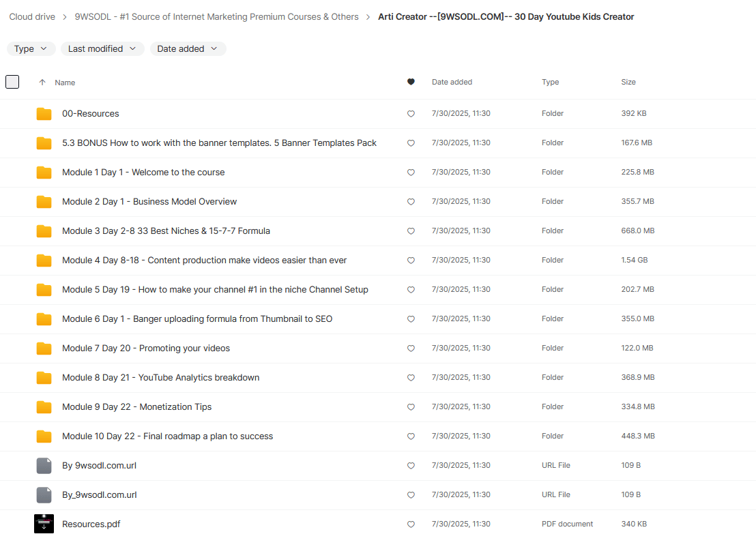Toggle favorite heart on Module 8 row

pos(411,378)
